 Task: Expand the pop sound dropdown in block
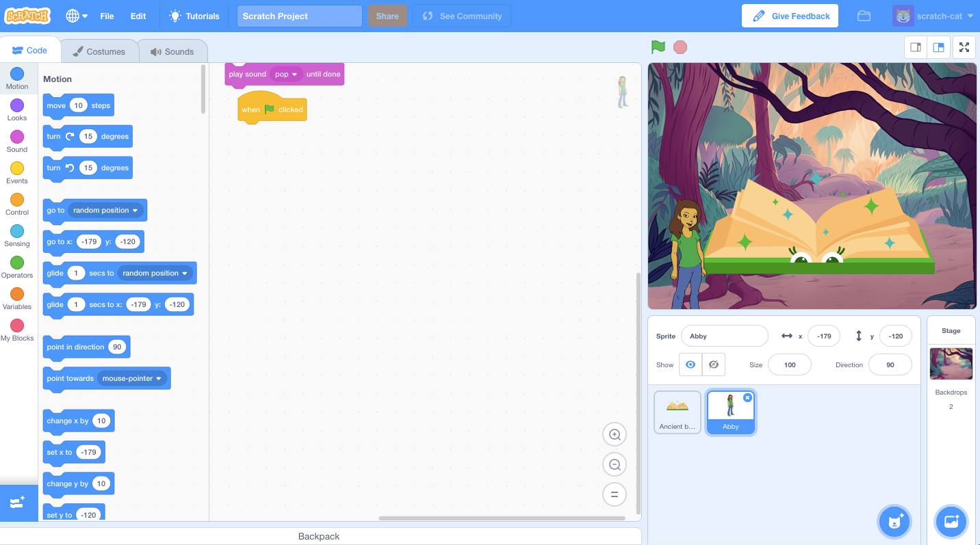coord(295,75)
